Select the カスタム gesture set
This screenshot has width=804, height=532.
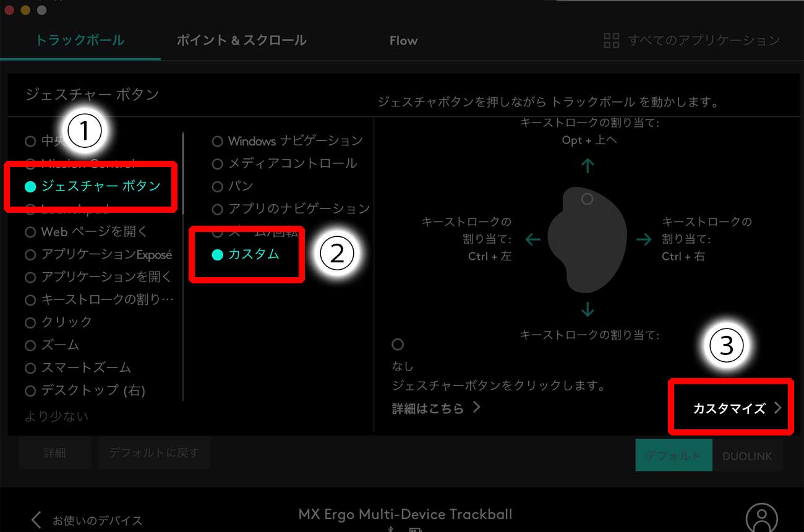pyautogui.click(x=246, y=254)
